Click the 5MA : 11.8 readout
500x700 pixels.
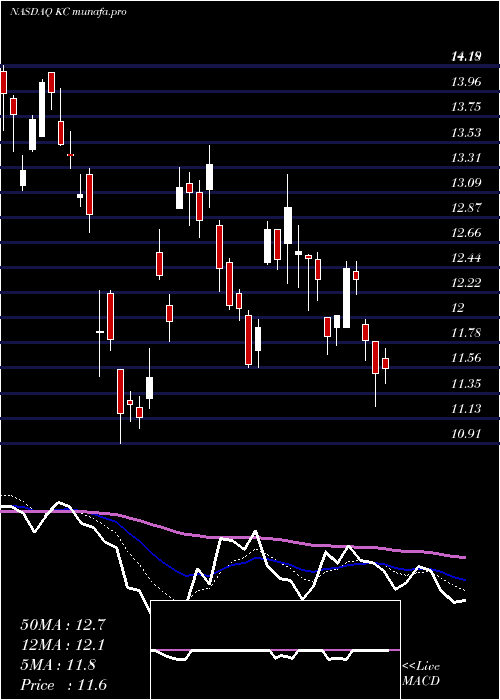58,665
